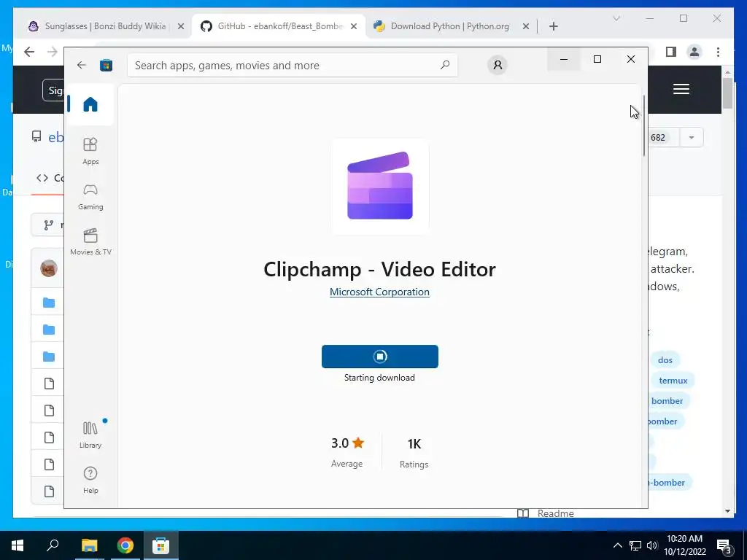Click the Clipchamp app icon
Screen dimensions: 747x560
[x=380, y=186]
